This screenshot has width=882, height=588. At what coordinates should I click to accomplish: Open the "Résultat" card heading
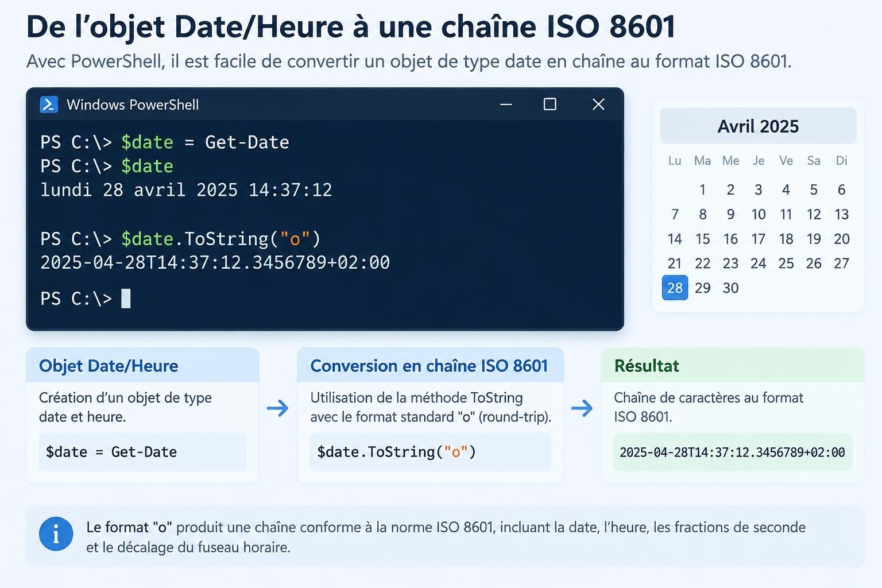coord(647,366)
